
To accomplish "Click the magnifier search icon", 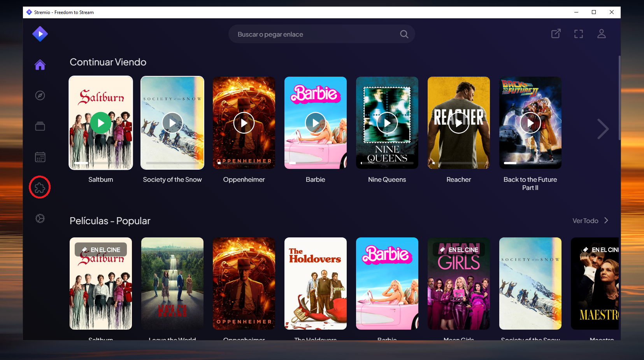I will coord(404,34).
